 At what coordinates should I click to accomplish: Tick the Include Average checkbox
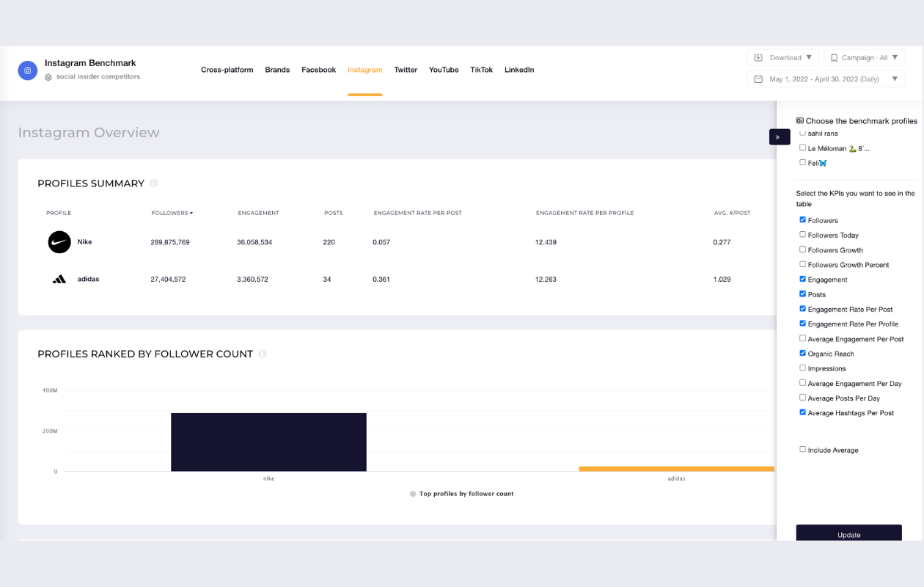click(802, 450)
